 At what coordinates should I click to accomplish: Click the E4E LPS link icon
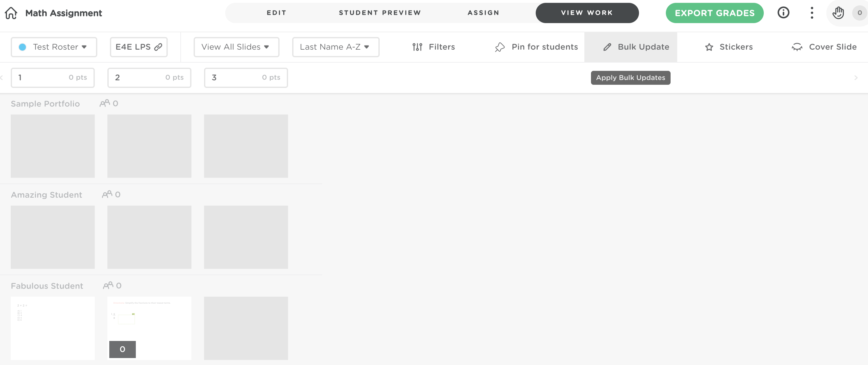[x=158, y=47]
